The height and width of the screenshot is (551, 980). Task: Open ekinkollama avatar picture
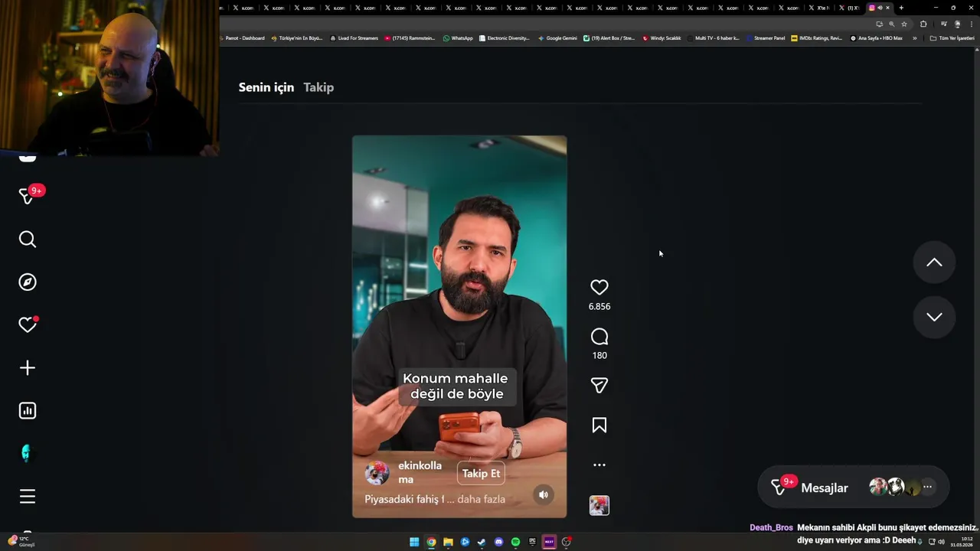pyautogui.click(x=377, y=473)
